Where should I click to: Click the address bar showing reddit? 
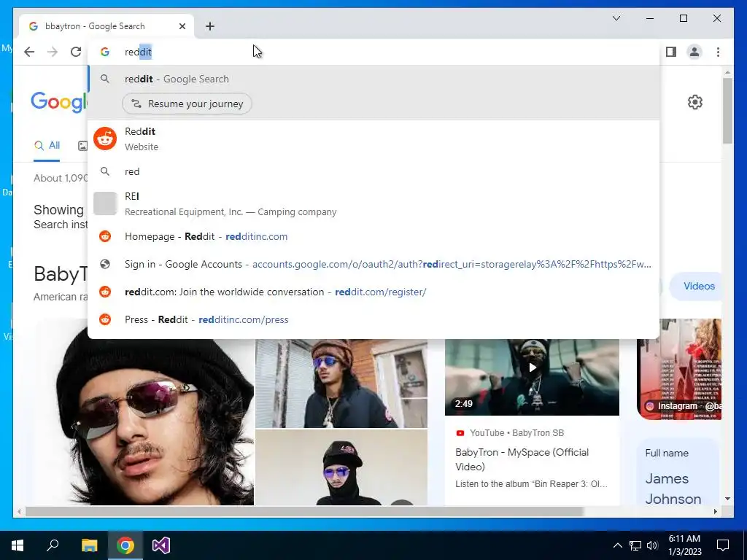click(x=373, y=52)
